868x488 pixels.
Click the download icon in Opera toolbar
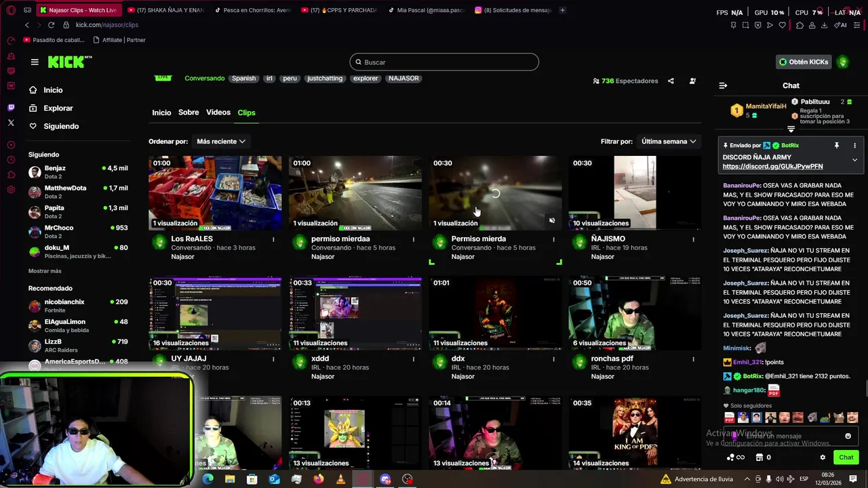pyautogui.click(x=824, y=25)
